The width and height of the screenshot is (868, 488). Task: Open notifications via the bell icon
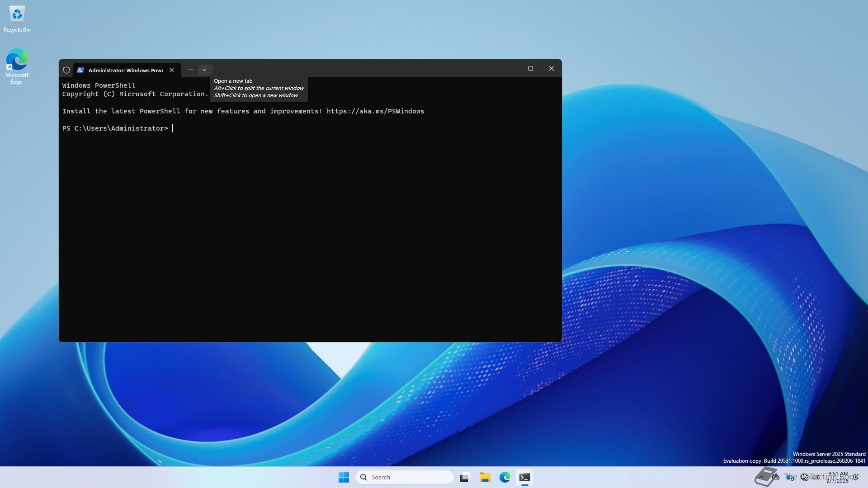coord(856,477)
